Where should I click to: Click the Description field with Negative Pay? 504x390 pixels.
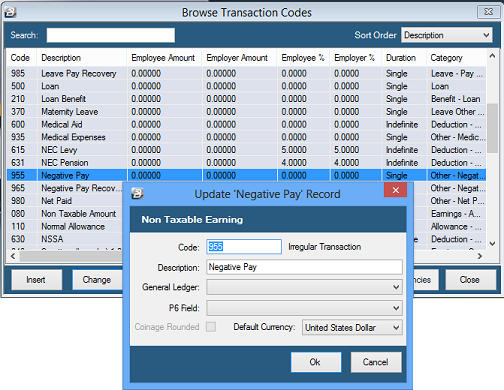[304, 267]
